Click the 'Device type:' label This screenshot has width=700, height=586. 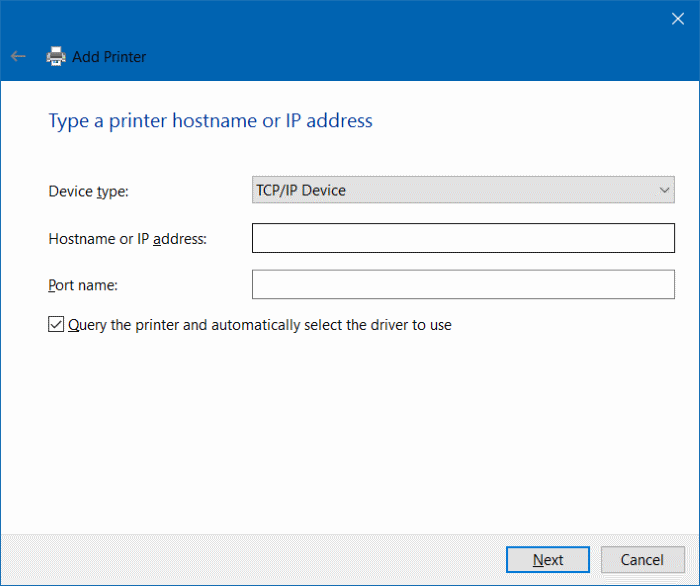click(88, 191)
